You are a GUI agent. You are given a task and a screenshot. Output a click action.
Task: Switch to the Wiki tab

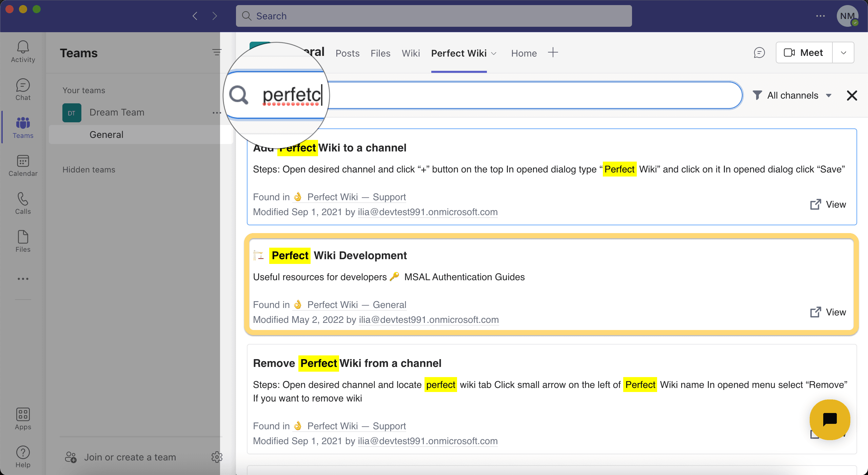coord(411,53)
